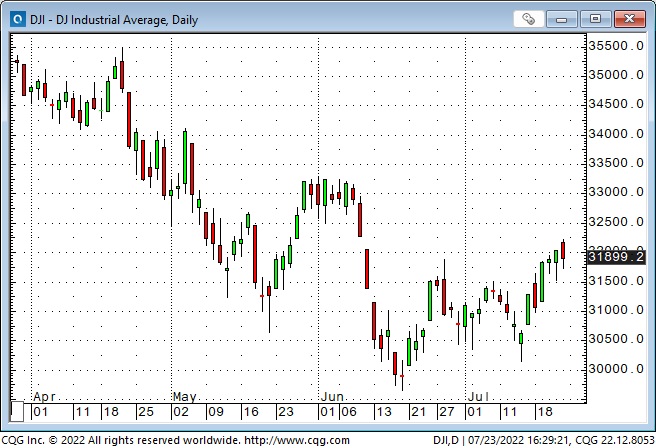The height and width of the screenshot is (448, 656).
Task: Click the 31000.0 price axis label
Action: (616, 310)
